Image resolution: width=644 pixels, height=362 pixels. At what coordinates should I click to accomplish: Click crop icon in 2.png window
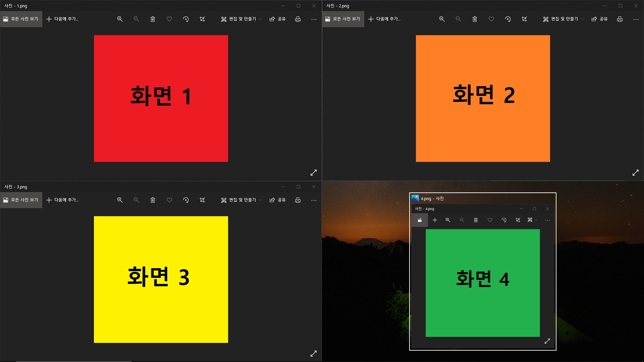pyautogui.click(x=524, y=19)
